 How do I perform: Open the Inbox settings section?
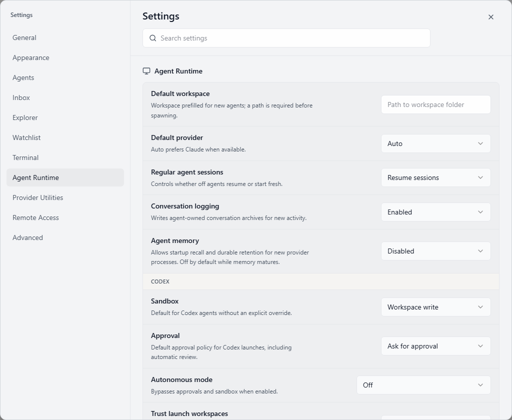[65, 97]
